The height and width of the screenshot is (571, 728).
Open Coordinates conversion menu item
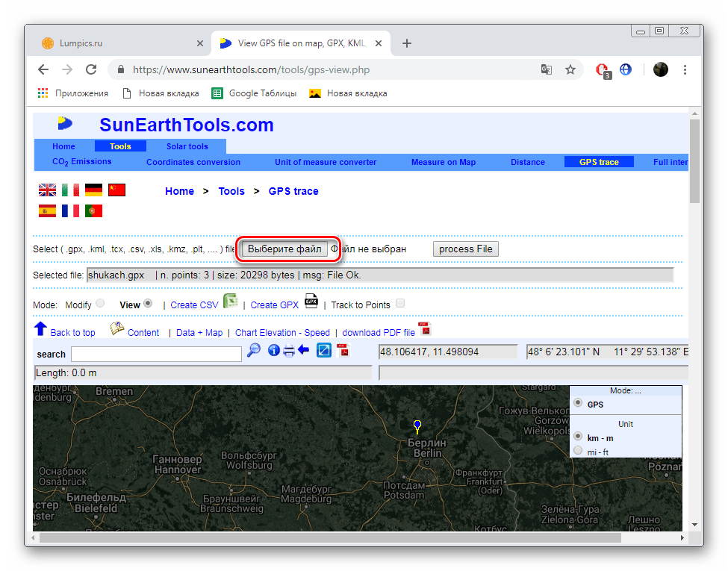click(x=193, y=162)
